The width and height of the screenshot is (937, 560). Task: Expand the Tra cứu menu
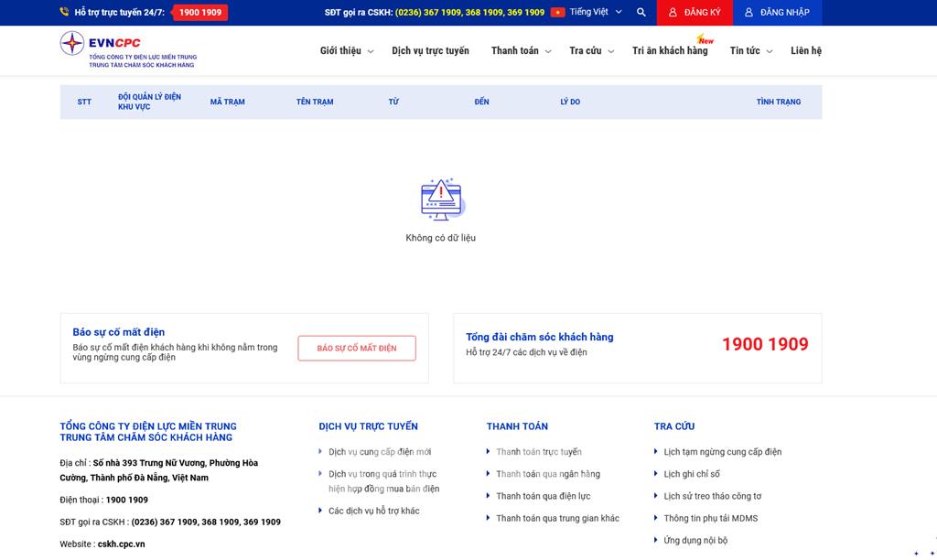590,51
